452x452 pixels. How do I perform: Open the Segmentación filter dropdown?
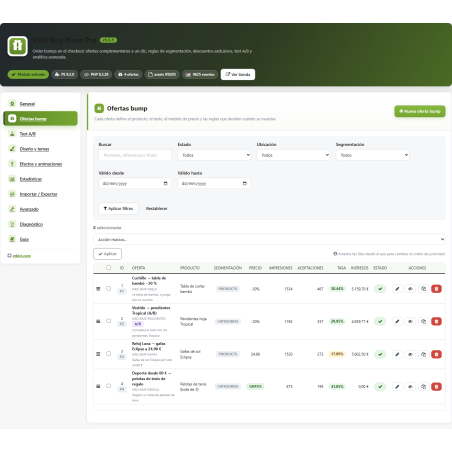(x=372, y=155)
